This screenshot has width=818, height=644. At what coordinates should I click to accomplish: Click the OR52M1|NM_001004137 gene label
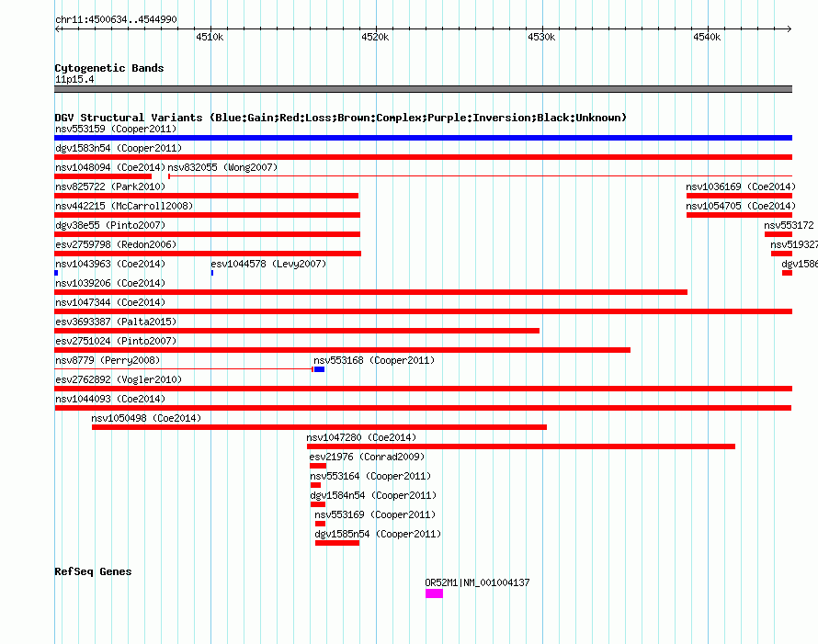coord(477,583)
